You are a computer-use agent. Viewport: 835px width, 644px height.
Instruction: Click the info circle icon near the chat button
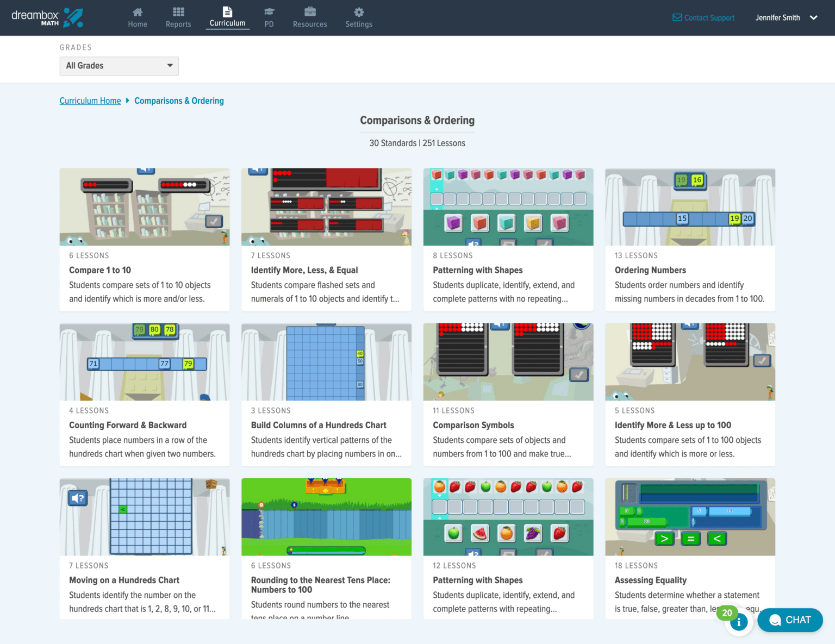[739, 622]
